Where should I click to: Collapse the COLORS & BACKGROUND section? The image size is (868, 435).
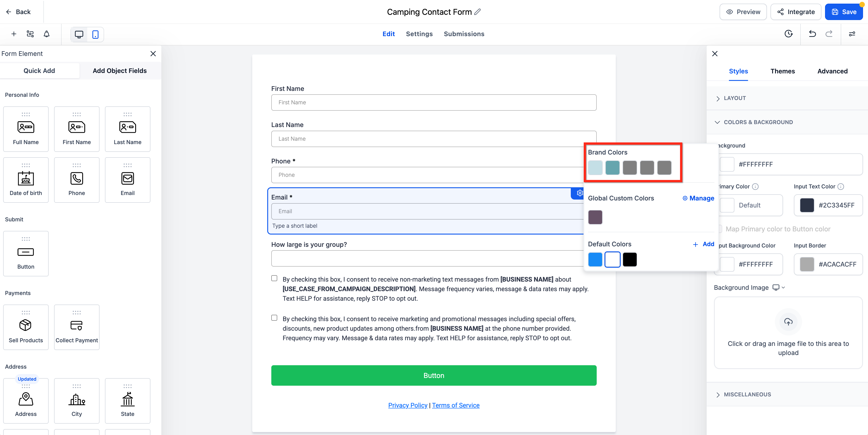pos(758,122)
